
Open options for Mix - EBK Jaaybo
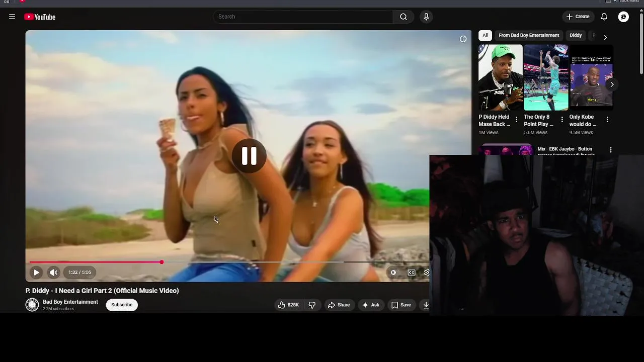click(611, 150)
